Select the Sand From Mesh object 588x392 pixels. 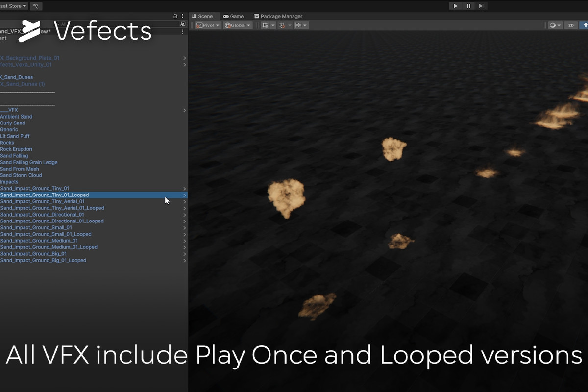20,169
